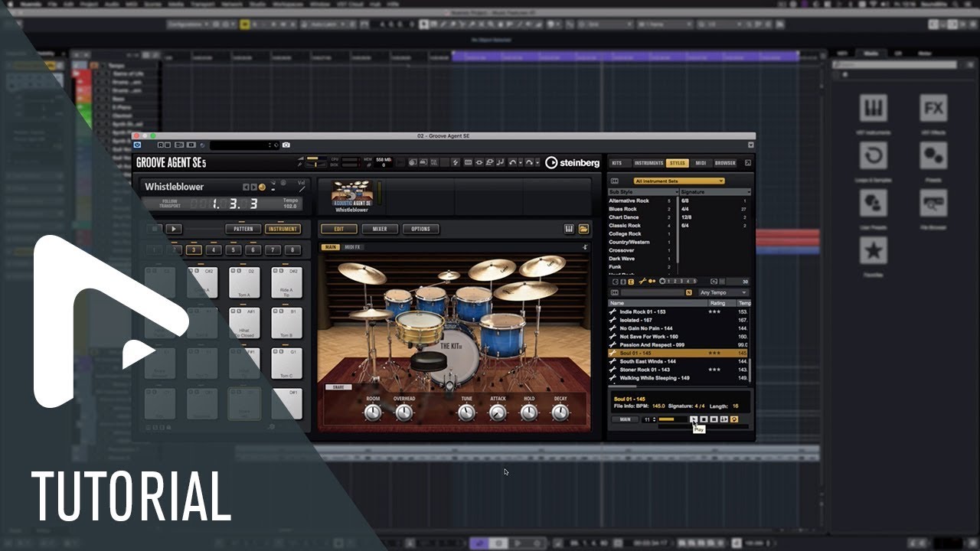Select pad group 8
The image size is (980, 551).
[x=292, y=250]
